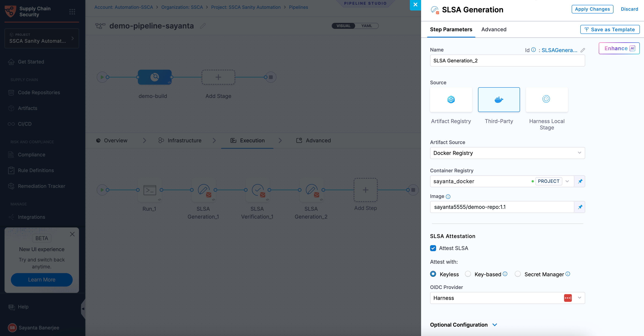Choose the Harness Local Stage source icon
This screenshot has height=336, width=644.
click(x=546, y=99)
